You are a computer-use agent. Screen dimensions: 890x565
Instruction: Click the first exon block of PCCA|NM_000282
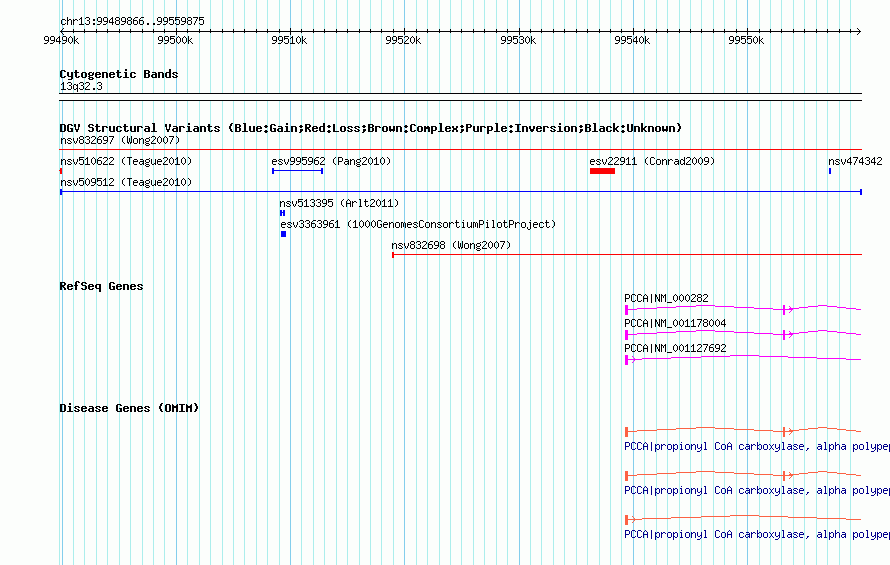click(626, 309)
